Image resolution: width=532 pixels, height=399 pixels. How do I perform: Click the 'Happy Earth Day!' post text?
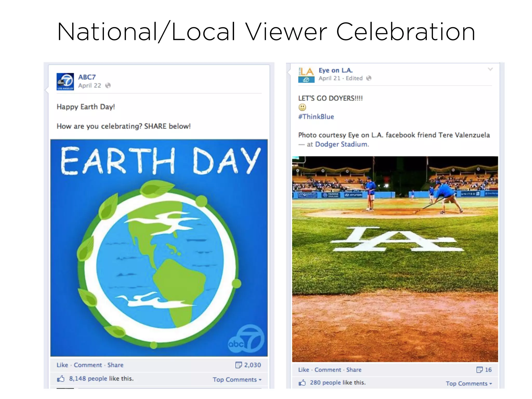(86, 107)
